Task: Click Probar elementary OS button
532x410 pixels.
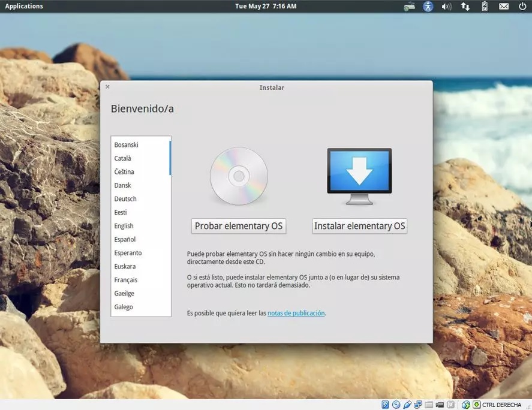Action: (239, 226)
